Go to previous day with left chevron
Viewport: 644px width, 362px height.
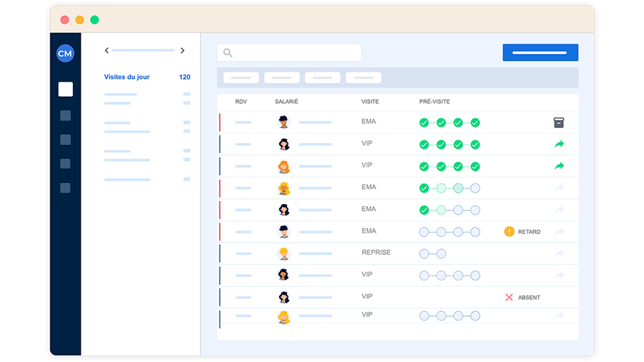[107, 50]
